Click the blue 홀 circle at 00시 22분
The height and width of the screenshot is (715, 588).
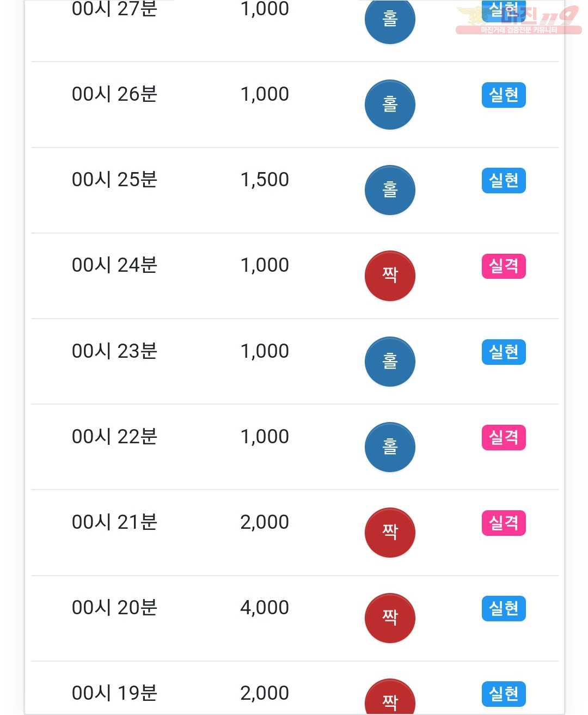390,447
